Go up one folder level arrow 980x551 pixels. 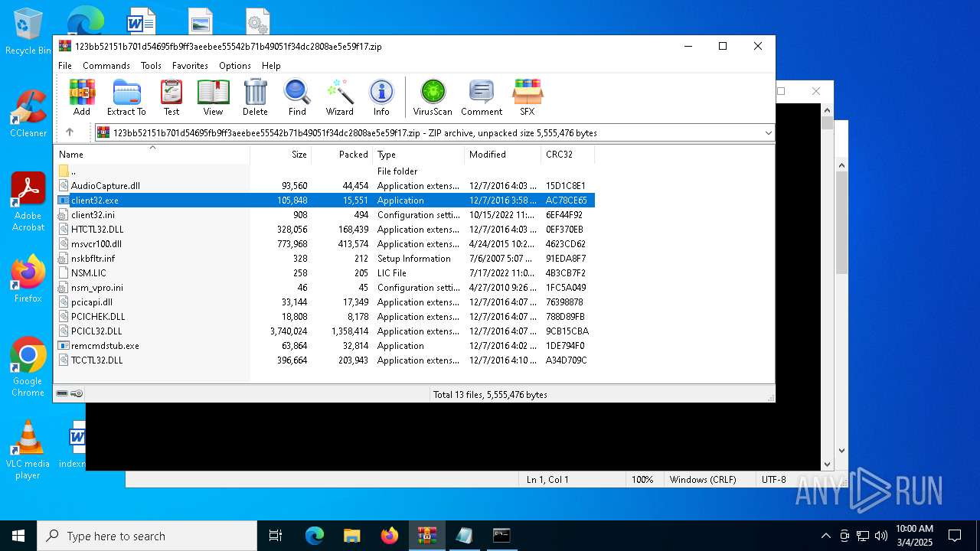pyautogui.click(x=70, y=132)
